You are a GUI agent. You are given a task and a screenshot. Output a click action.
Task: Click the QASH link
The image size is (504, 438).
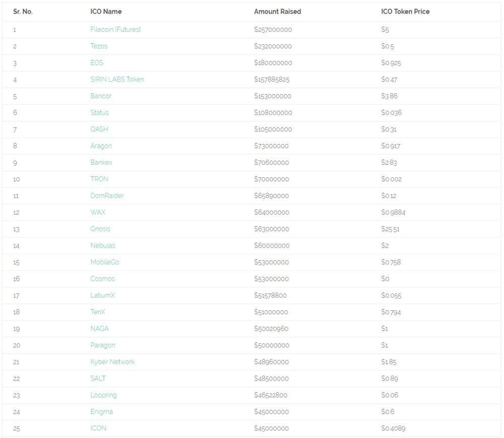click(x=99, y=129)
